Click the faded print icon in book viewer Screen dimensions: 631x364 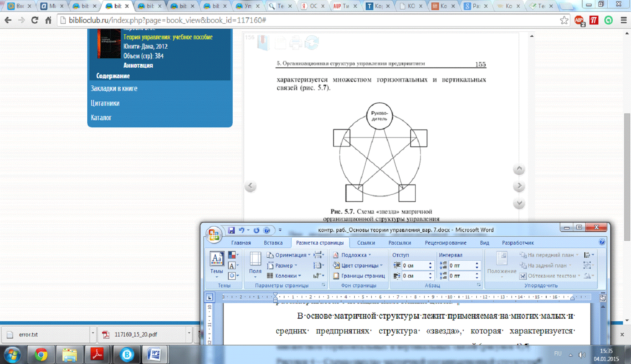295,43
